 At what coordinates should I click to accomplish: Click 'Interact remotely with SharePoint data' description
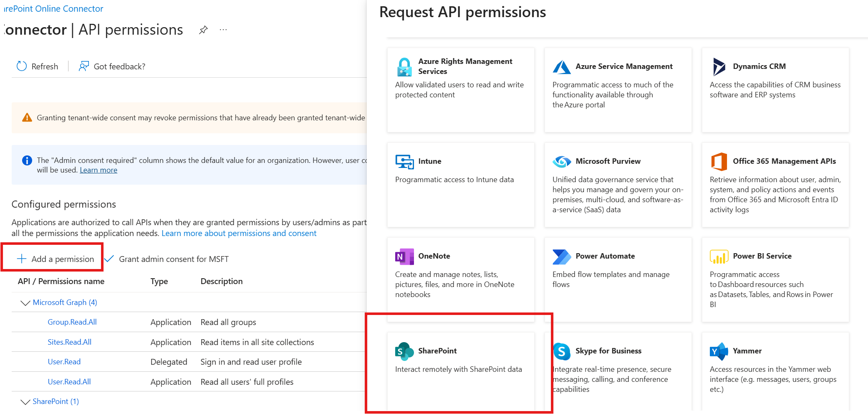coord(458,369)
